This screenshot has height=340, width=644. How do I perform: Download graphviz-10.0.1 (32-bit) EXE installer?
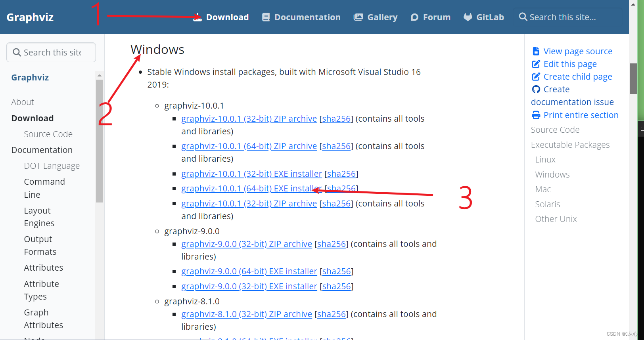click(x=251, y=174)
